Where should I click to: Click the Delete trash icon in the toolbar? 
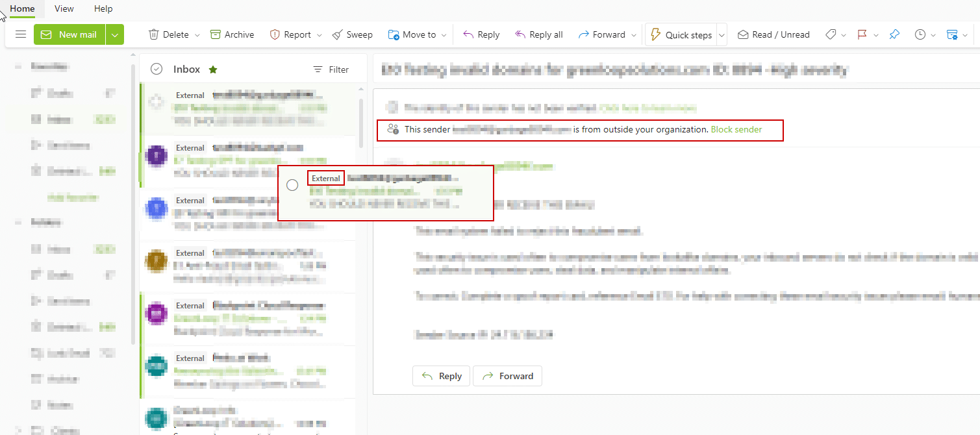point(154,34)
